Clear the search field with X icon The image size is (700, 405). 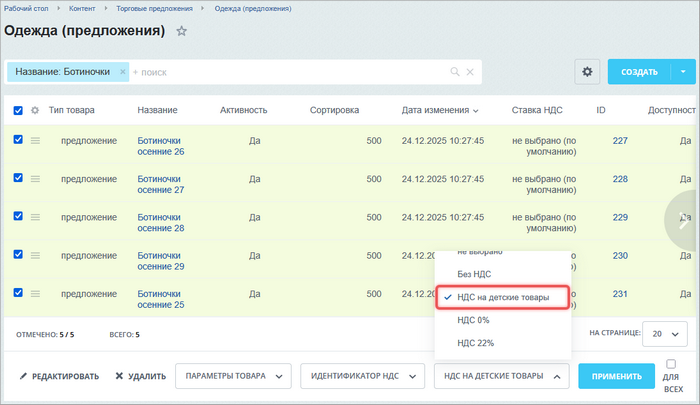coord(469,72)
